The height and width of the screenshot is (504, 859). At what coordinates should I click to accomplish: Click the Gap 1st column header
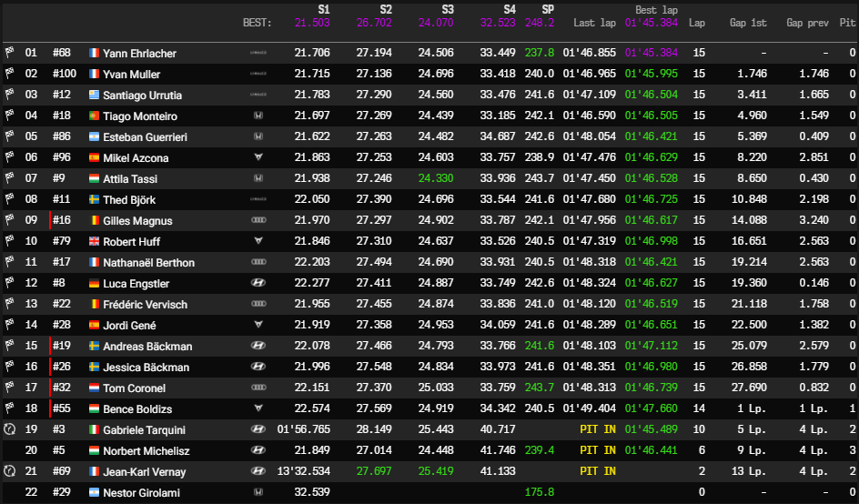[x=748, y=23]
